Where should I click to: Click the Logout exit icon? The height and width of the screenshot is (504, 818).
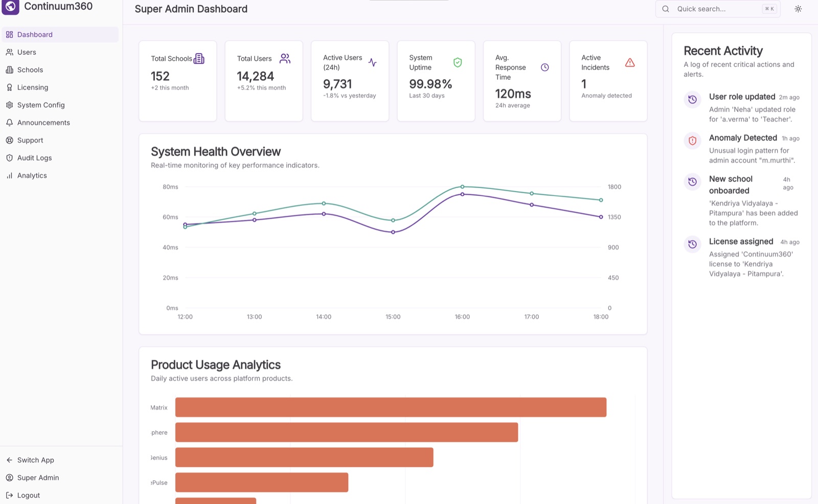[x=9, y=495]
